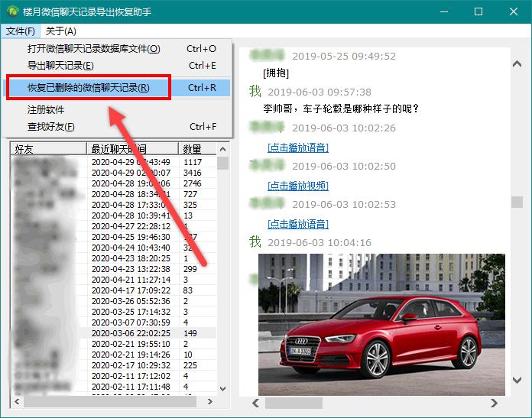Click the app logo in title bar
This screenshot has height=418, width=532.
tap(11, 12)
